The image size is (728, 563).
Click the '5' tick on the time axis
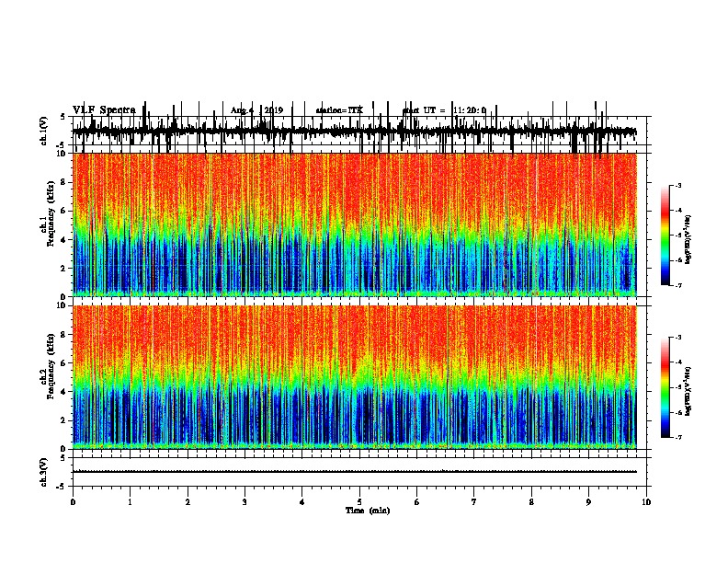point(359,502)
